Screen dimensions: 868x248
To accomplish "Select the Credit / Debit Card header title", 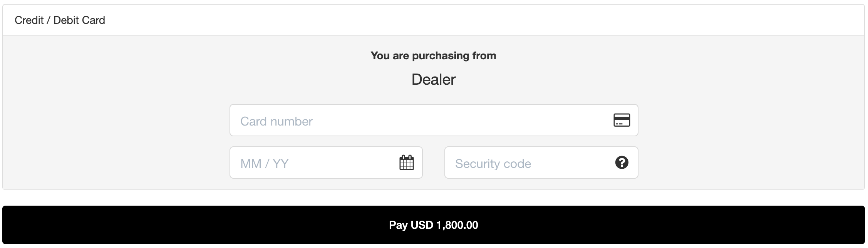I will [60, 20].
